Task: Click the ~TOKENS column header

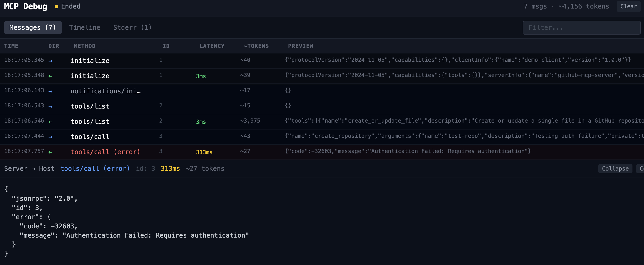Action: [x=256, y=46]
